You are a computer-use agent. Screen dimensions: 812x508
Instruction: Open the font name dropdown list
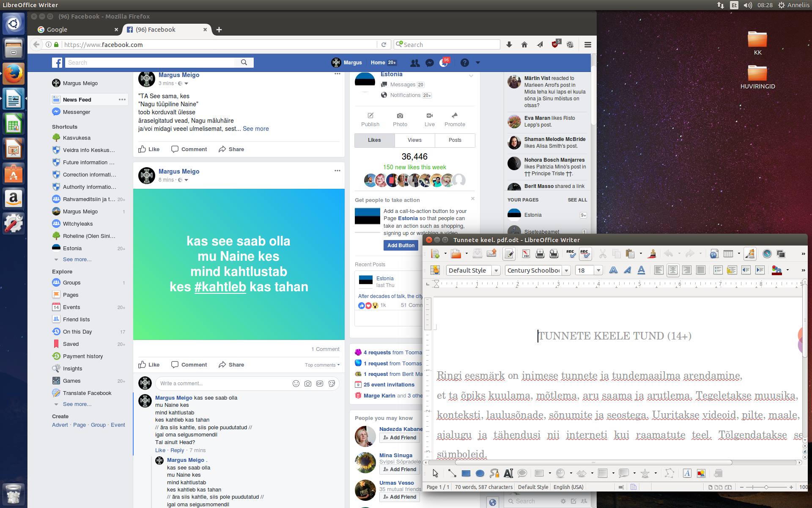(x=566, y=270)
